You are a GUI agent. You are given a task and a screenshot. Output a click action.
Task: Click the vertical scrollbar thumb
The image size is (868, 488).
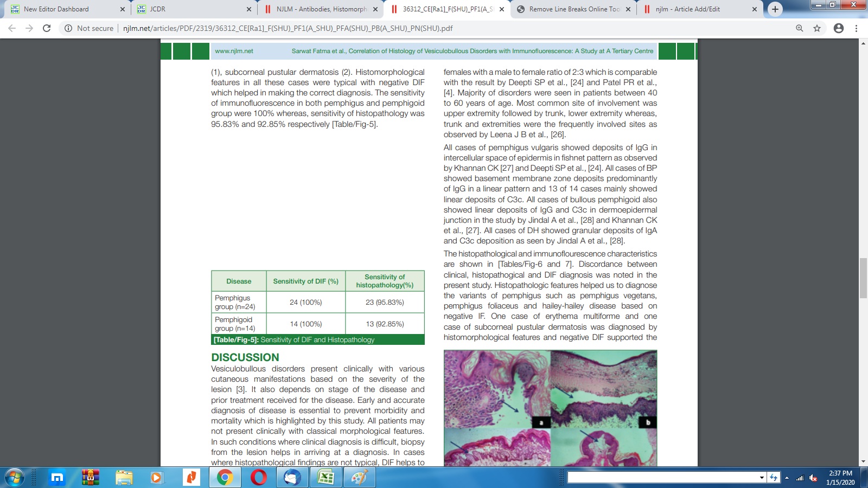[x=863, y=278]
